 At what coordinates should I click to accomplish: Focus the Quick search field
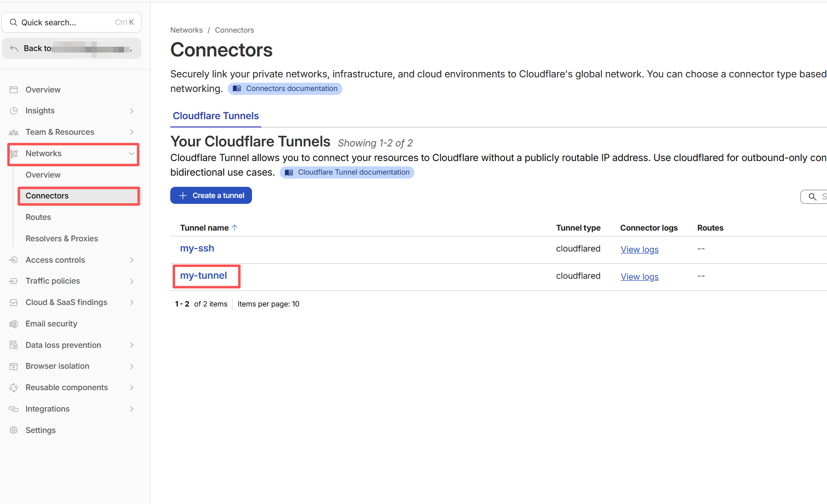[72, 22]
